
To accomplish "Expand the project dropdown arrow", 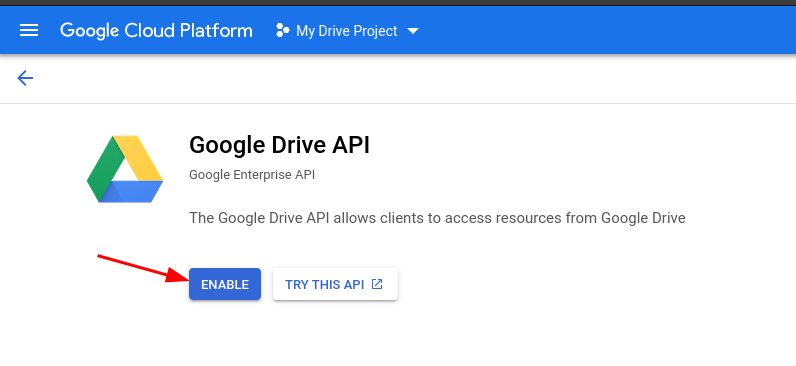I will [x=413, y=31].
